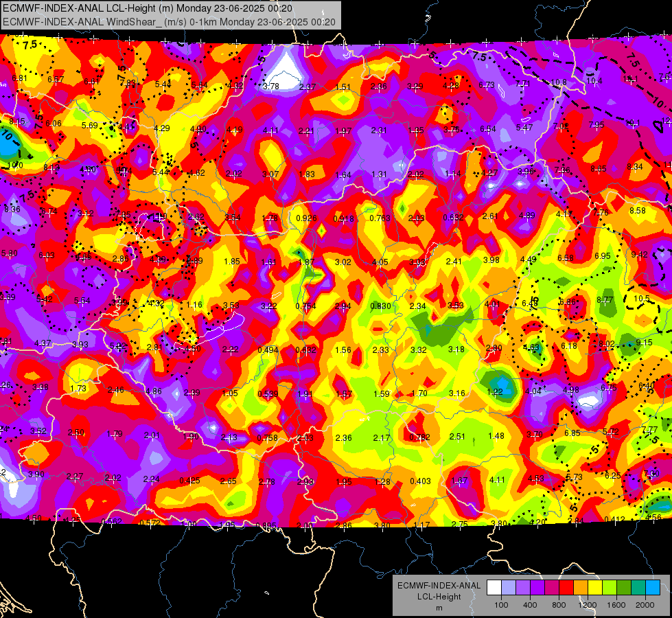Screen dimensions: 672x618
Task: Click the light lavender legend swatch
Action: [509, 587]
